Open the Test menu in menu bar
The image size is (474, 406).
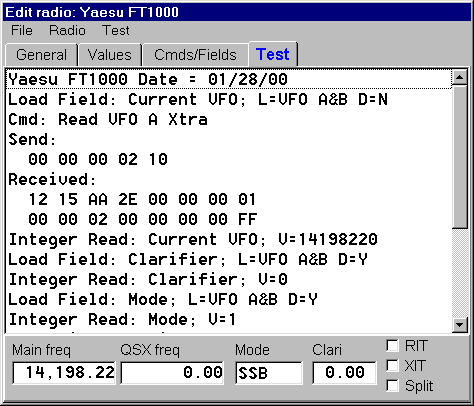pyautogui.click(x=115, y=31)
